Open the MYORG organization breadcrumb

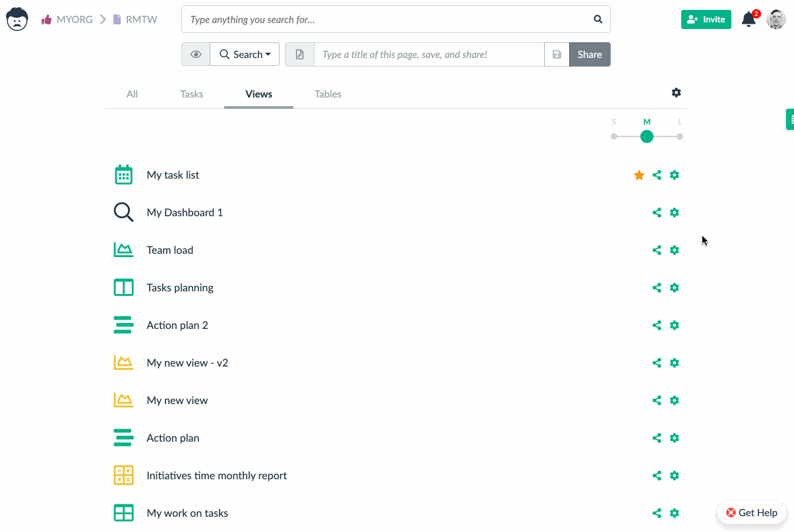(67, 20)
